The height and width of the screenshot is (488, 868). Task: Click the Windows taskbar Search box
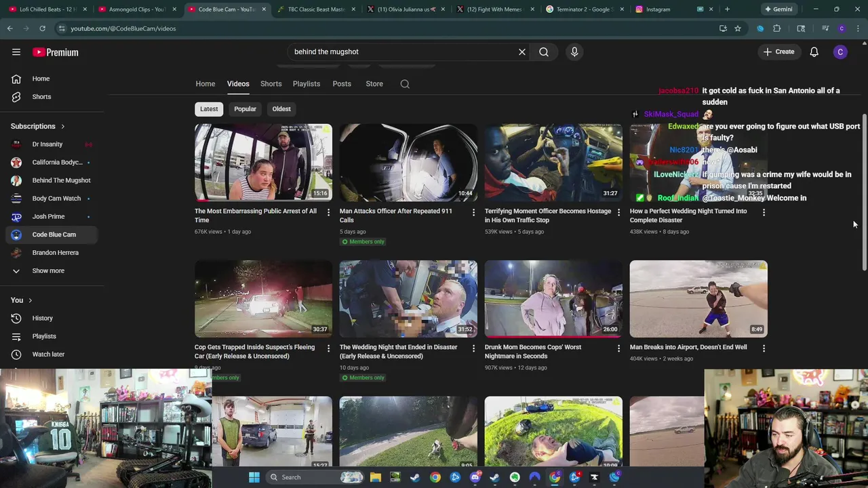(x=315, y=477)
